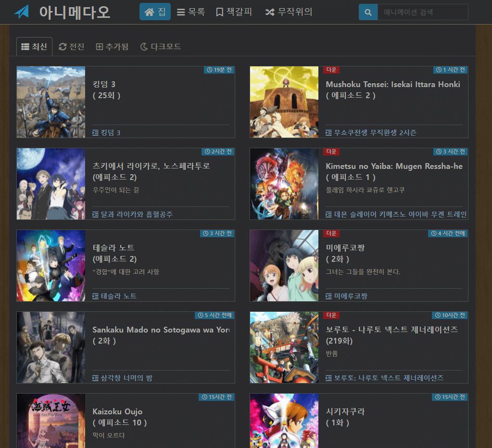Click the list icon beside 킹덤 3 series link

click(x=95, y=133)
